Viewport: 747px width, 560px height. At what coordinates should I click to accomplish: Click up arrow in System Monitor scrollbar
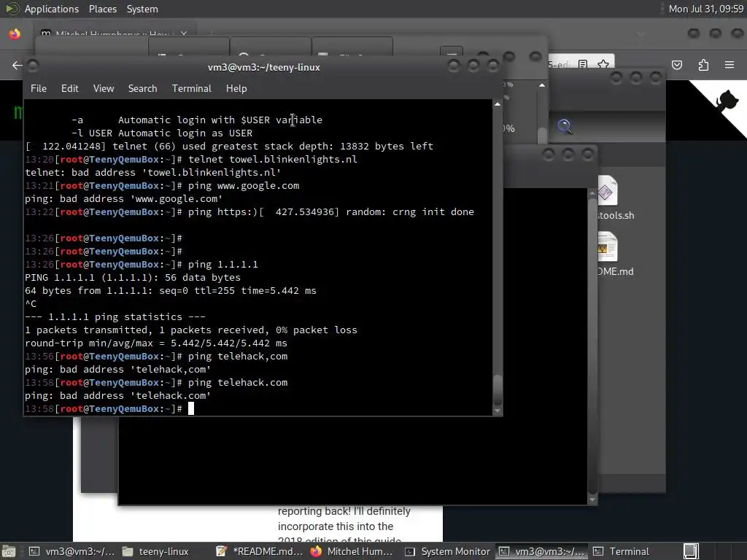[x=542, y=85]
